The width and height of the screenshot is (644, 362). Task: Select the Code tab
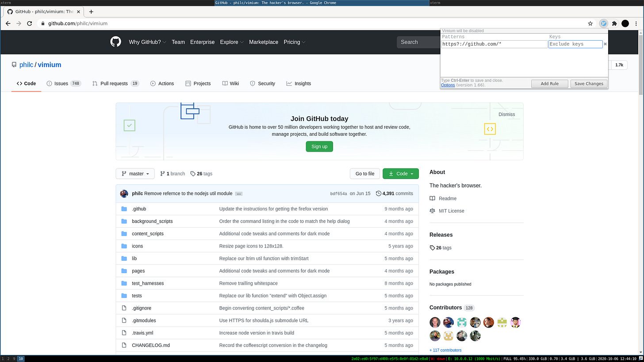[x=27, y=84]
